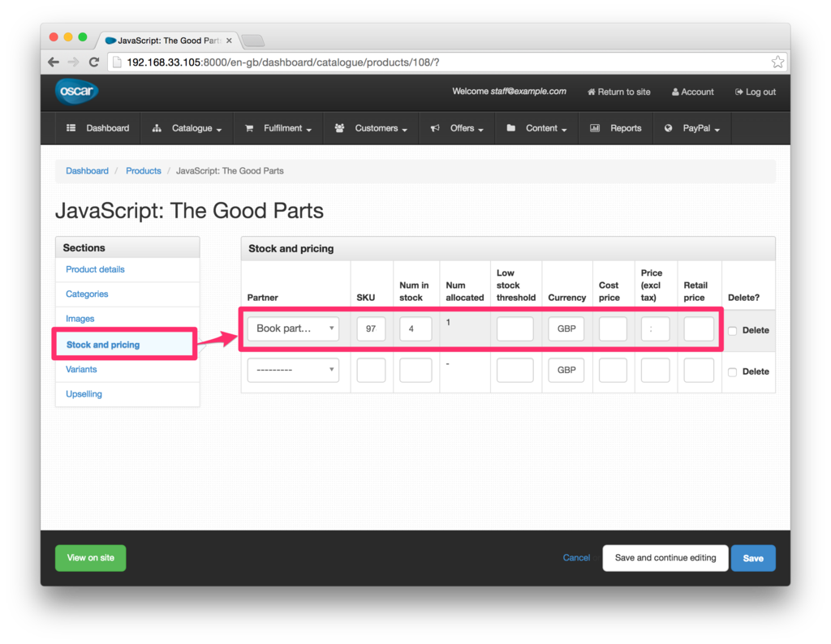Go to Categories section
Image resolution: width=831 pixels, height=644 pixels.
87,294
